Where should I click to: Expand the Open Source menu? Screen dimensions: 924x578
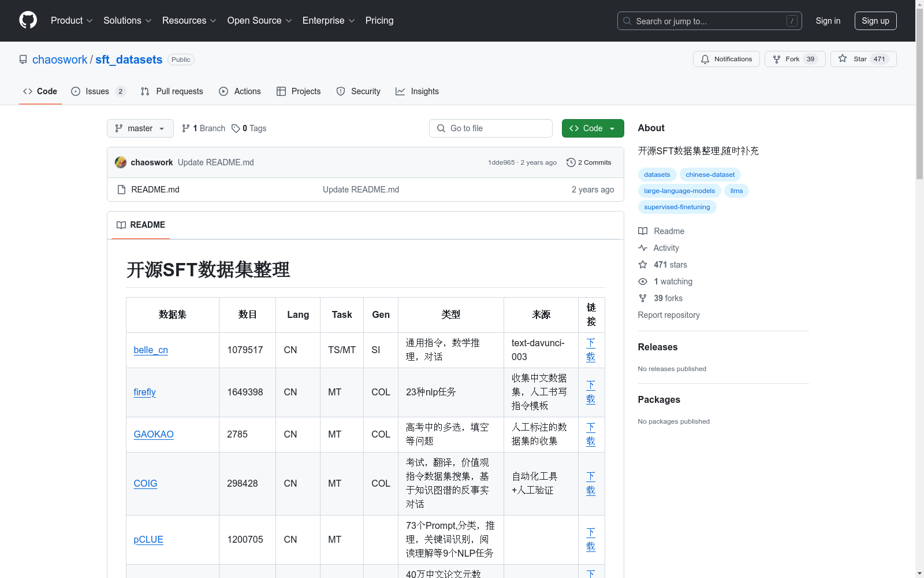[x=260, y=21]
